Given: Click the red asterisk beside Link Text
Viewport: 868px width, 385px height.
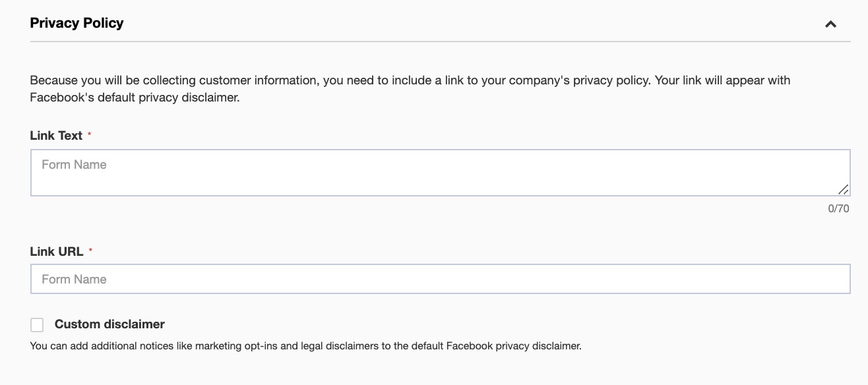Looking at the screenshot, I should coord(89,136).
